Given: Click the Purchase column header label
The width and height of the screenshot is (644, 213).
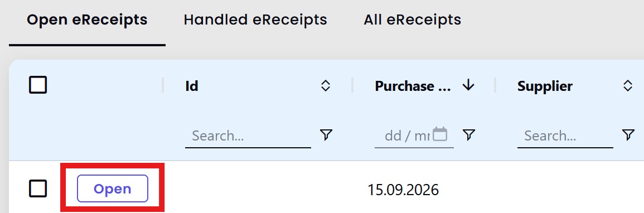Looking at the screenshot, I should (413, 86).
